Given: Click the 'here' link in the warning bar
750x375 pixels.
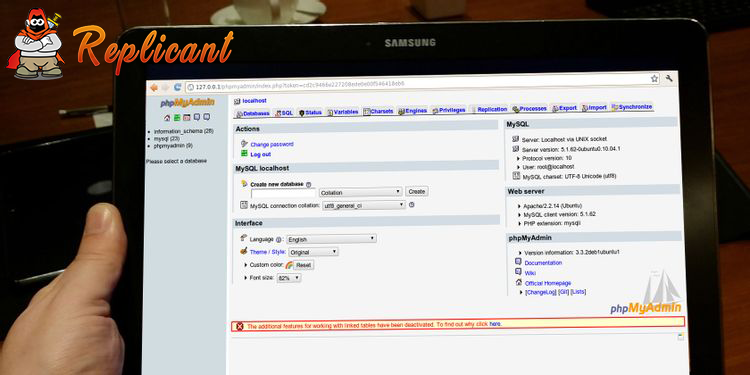Looking at the screenshot, I should coord(495,324).
